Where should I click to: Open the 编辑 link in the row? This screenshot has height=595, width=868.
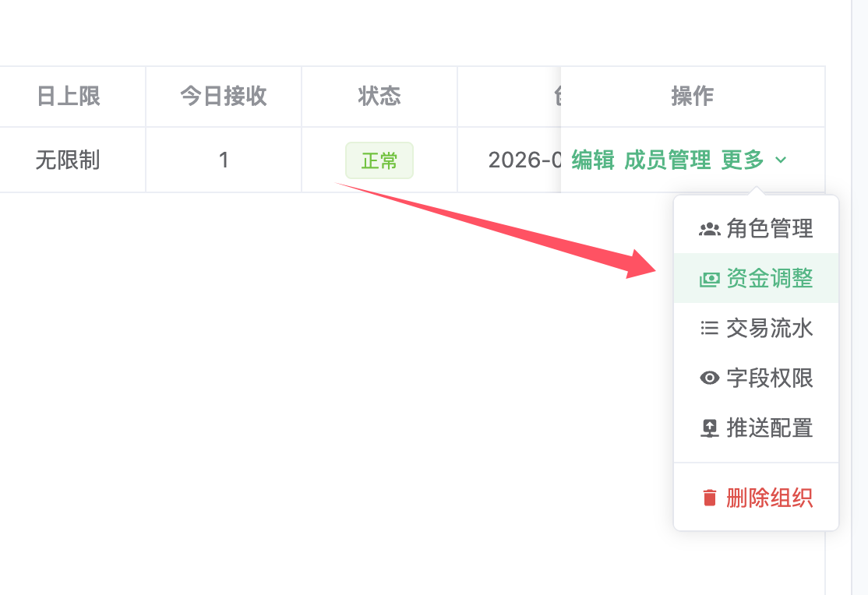coord(593,160)
